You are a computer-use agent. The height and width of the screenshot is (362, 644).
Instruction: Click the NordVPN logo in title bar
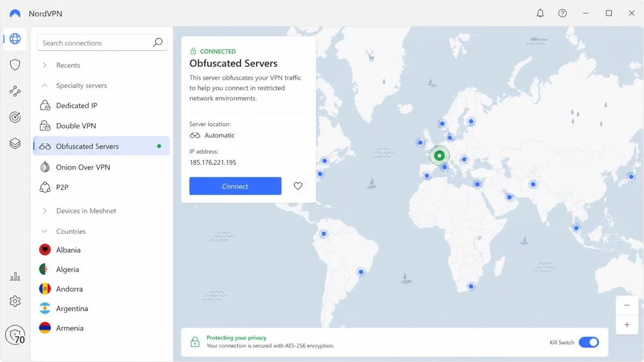coord(15,13)
